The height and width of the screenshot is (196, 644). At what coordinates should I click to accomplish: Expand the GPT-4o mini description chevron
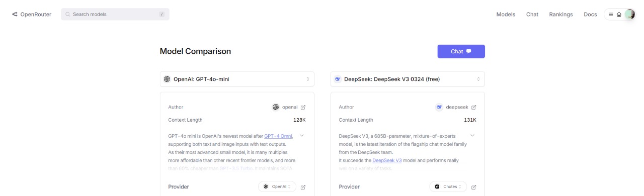point(302,135)
